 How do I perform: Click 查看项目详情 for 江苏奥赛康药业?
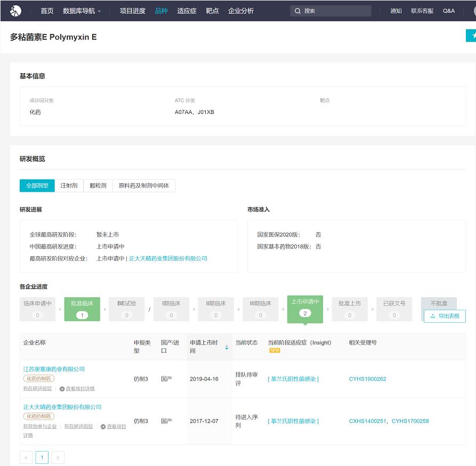coord(77,389)
